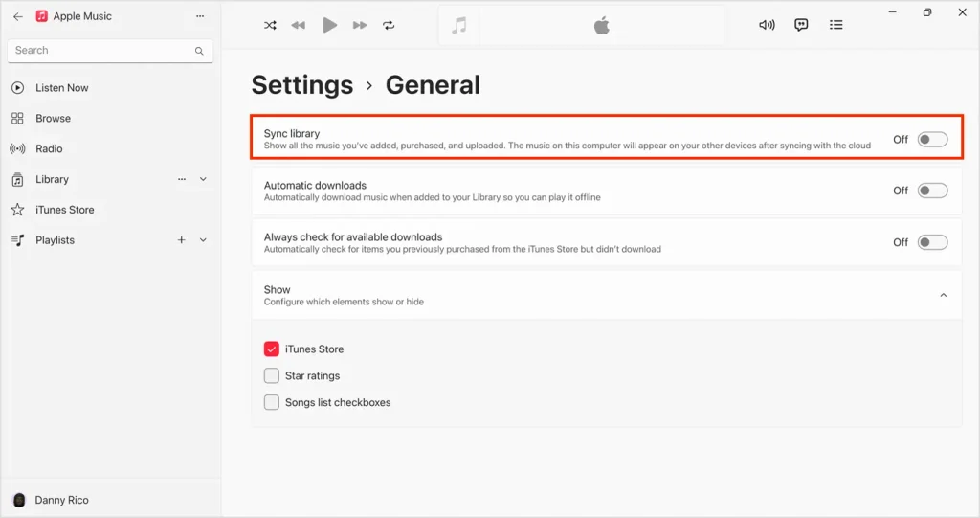
Task: Click the Browse grid icon
Action: (17, 118)
